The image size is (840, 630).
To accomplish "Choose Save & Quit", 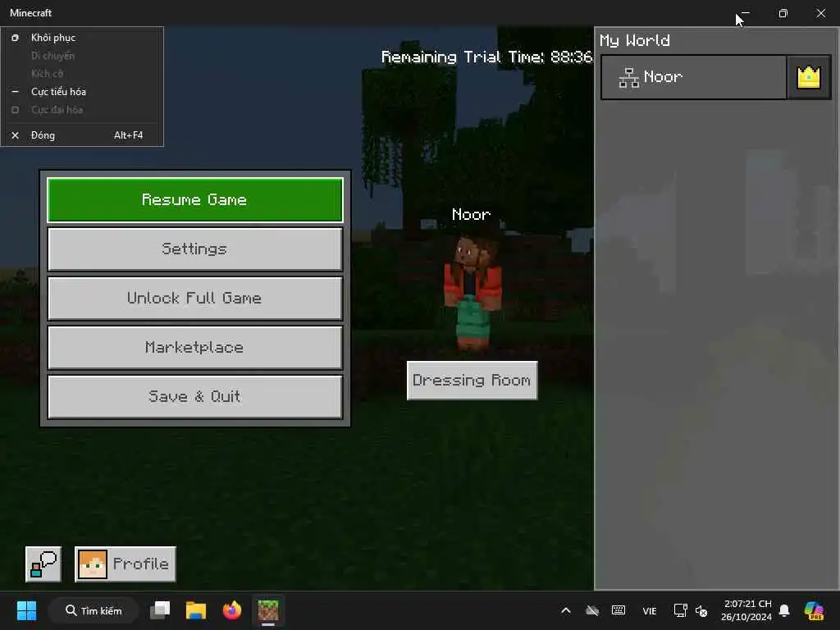I will pos(195,397).
